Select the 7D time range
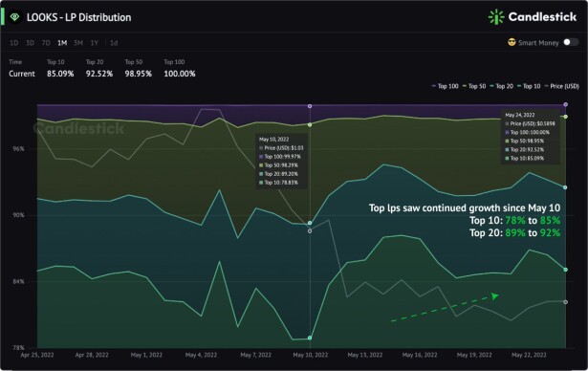 [x=46, y=43]
